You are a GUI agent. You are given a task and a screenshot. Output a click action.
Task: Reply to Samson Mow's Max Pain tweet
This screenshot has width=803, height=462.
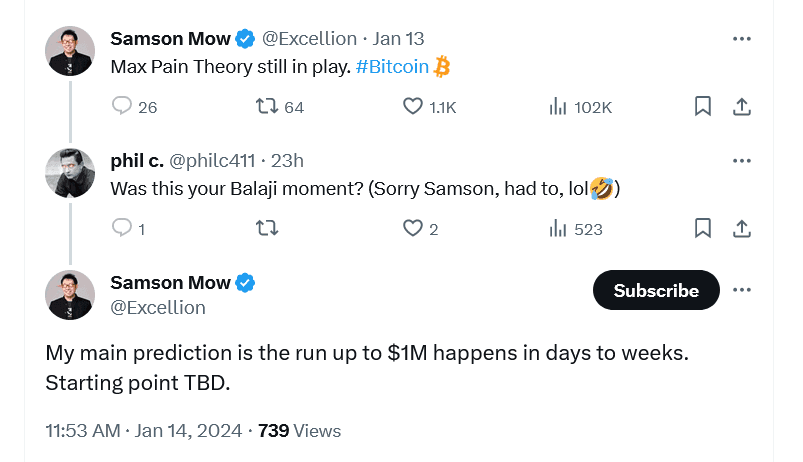click(x=123, y=107)
